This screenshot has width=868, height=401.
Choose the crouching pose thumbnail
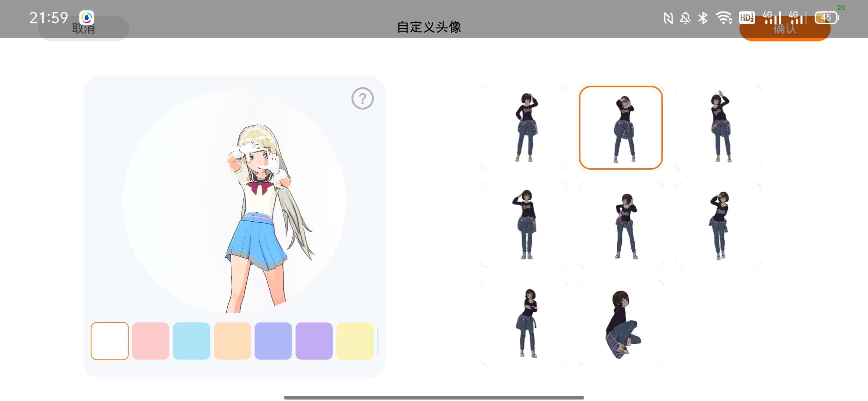pyautogui.click(x=621, y=322)
